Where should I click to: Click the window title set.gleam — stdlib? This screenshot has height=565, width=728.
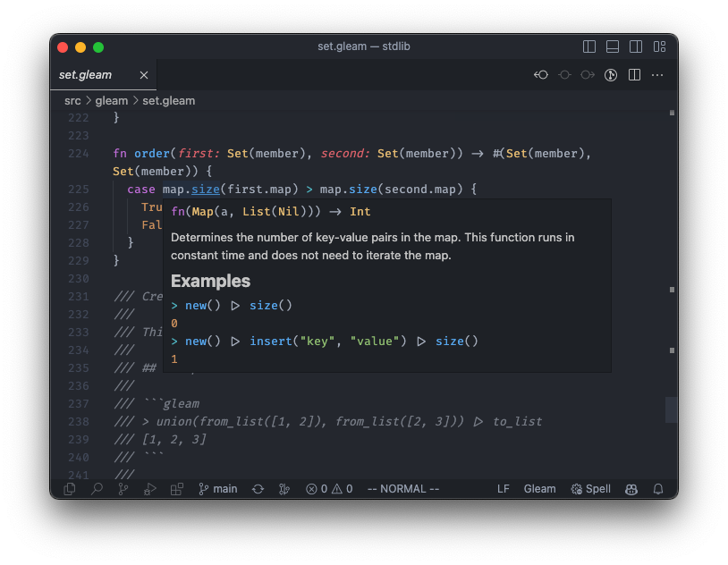(x=364, y=46)
